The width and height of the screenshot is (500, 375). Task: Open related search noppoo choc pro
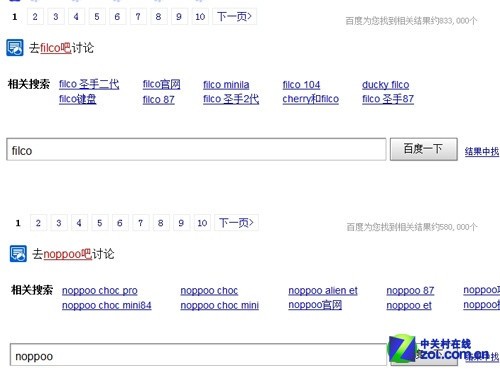click(x=100, y=291)
